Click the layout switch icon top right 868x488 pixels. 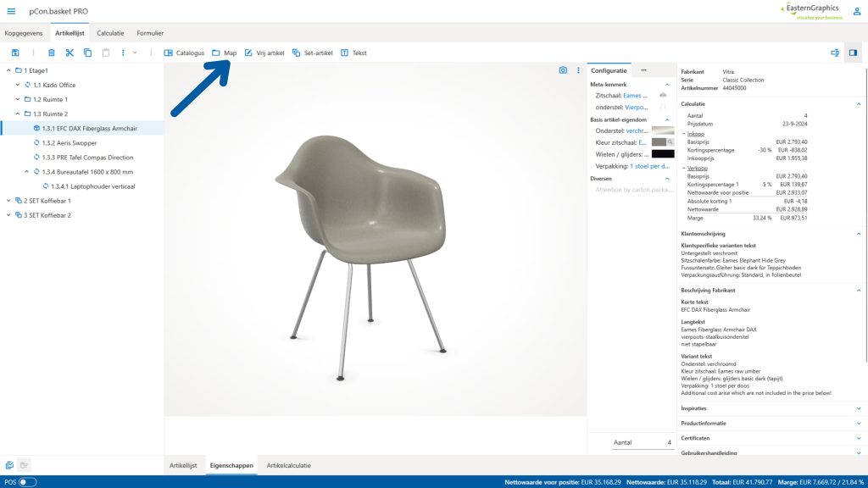click(835, 53)
